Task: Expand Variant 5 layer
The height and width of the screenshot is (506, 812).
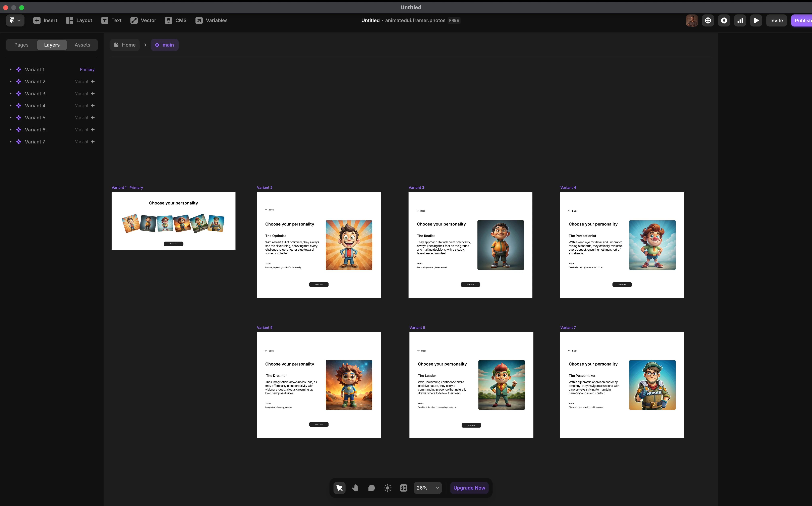Action: point(11,118)
